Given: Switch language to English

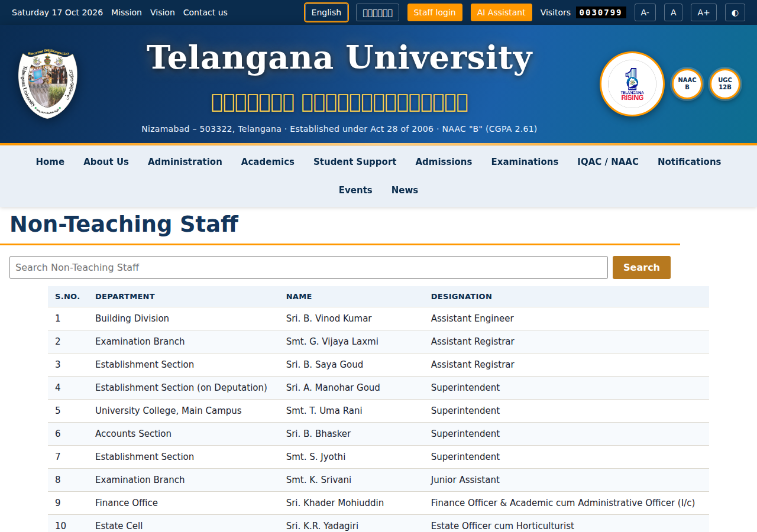Looking at the screenshot, I should (326, 12).
